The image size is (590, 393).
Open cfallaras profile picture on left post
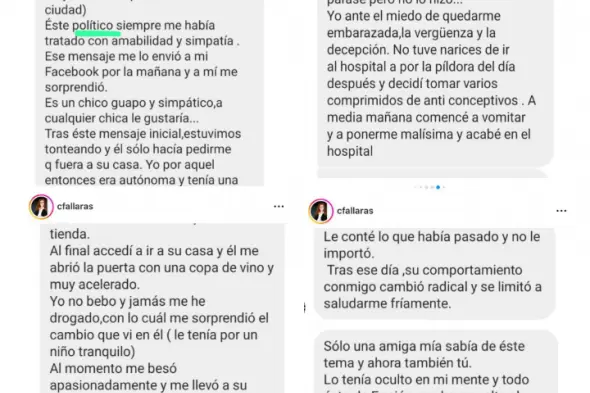[41, 207]
